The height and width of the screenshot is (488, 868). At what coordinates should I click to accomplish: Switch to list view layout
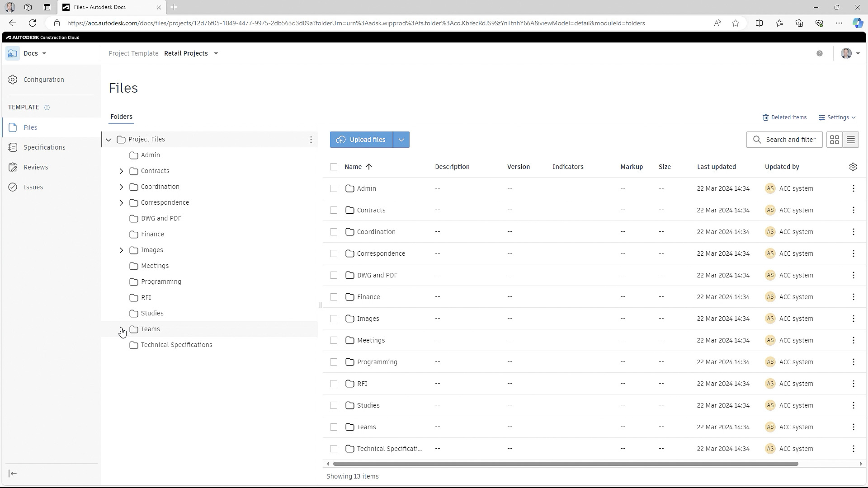pyautogui.click(x=851, y=140)
